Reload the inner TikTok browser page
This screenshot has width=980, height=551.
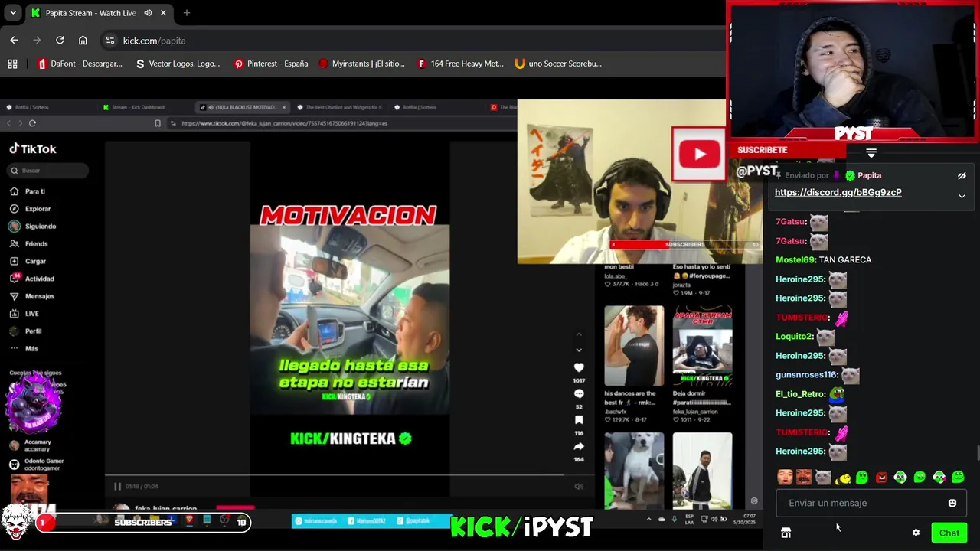point(32,123)
